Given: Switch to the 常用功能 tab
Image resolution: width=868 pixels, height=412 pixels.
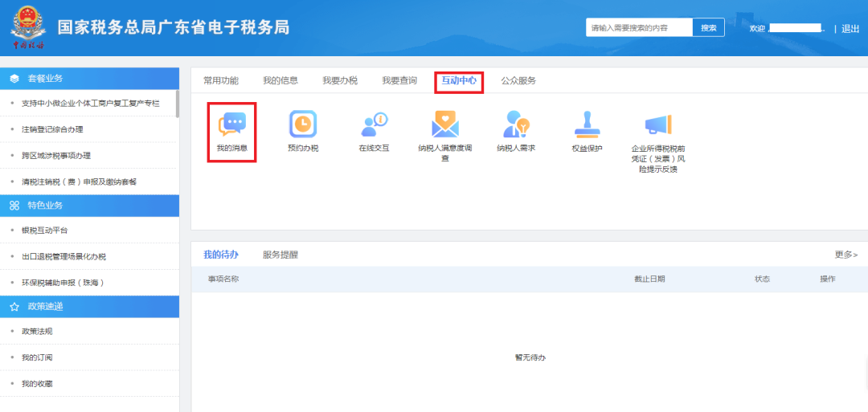Looking at the screenshot, I should click(x=221, y=81).
